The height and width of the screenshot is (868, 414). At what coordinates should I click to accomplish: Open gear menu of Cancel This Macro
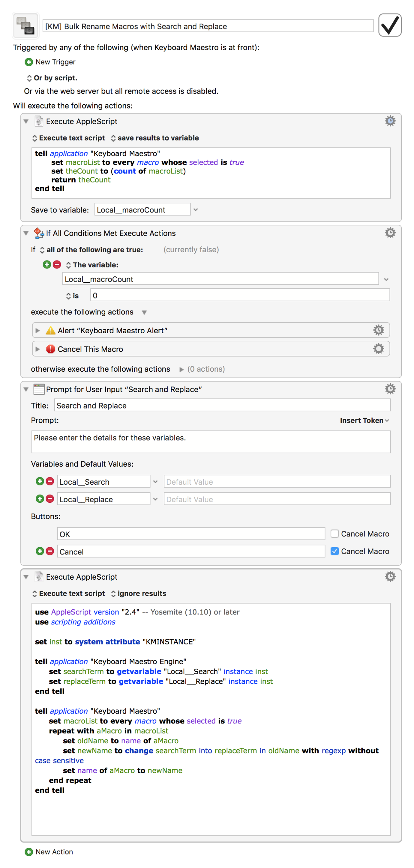pos(378,349)
